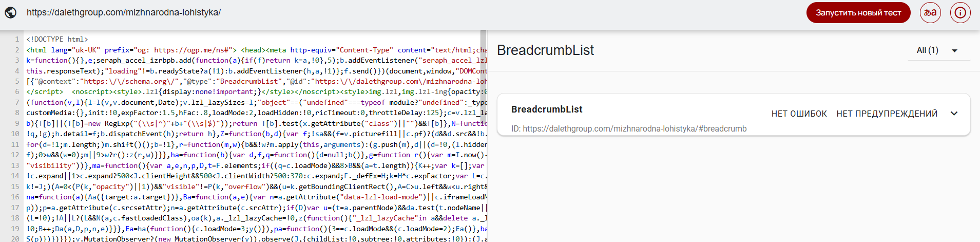The image size is (980, 242).
Task: Click the НЕТ ПРЕДУПРЕЖДЕНИЙ status label
Action: pos(887,114)
